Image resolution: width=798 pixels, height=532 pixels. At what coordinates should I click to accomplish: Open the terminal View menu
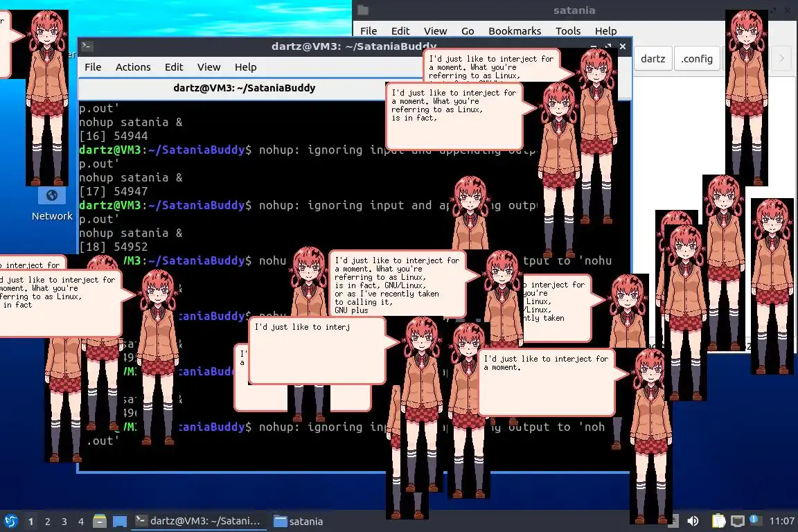coord(209,67)
